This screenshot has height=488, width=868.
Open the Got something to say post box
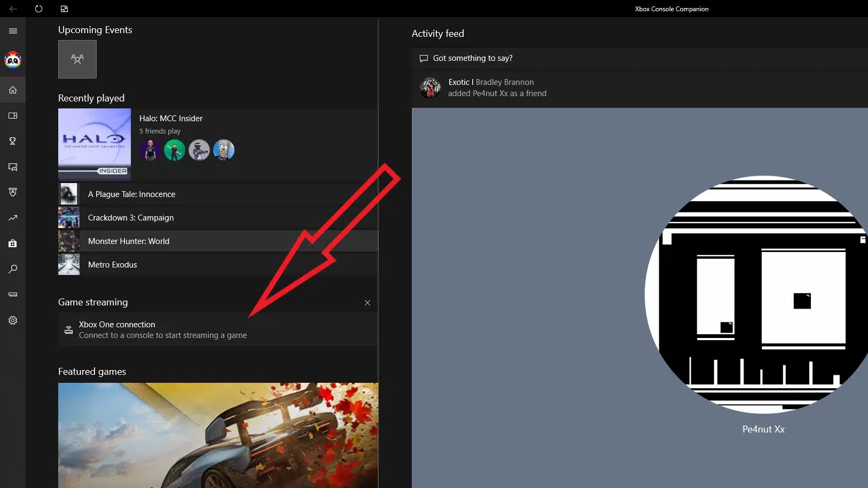click(x=472, y=58)
